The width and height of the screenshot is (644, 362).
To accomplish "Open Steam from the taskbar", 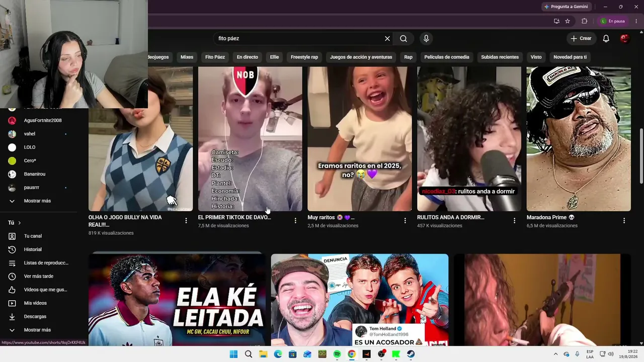I will tap(411, 354).
